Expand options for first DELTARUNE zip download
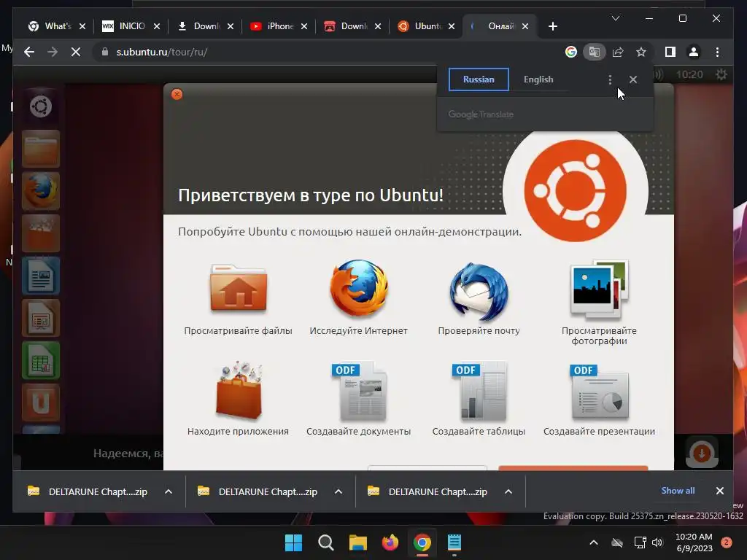 click(169, 491)
